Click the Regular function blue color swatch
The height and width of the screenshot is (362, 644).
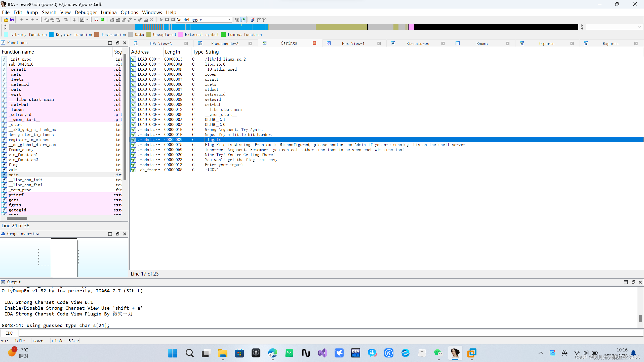pos(51,35)
